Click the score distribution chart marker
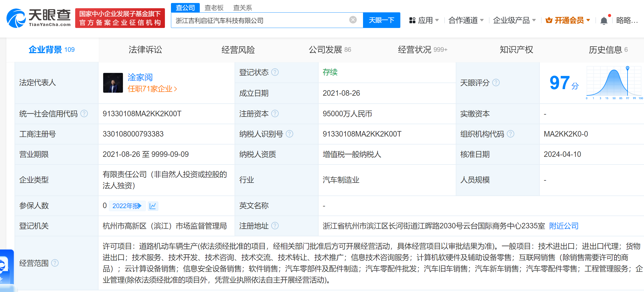The width and height of the screenshot is (644, 292). coord(627,68)
